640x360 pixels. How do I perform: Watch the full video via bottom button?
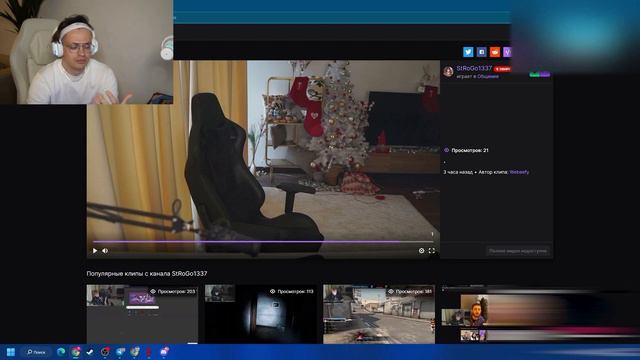518,251
